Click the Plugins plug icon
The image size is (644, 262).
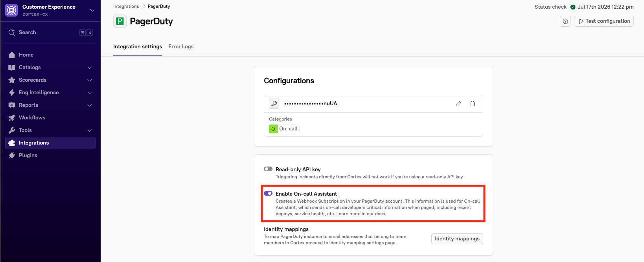[x=12, y=155]
